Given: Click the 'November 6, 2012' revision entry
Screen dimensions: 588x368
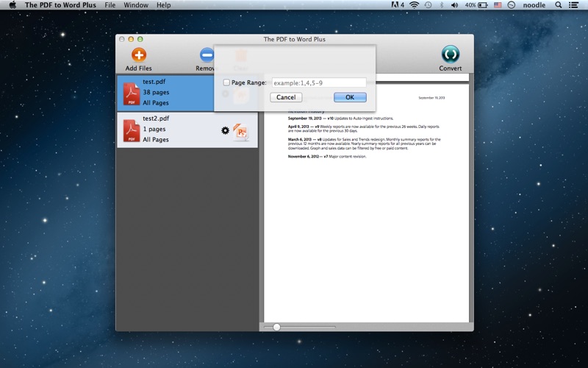Looking at the screenshot, I should 327,156.
